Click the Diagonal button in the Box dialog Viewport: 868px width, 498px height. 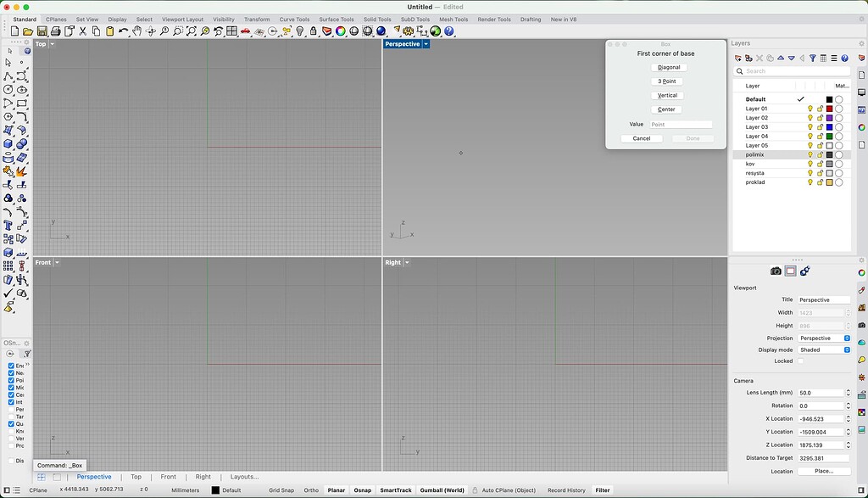point(668,67)
